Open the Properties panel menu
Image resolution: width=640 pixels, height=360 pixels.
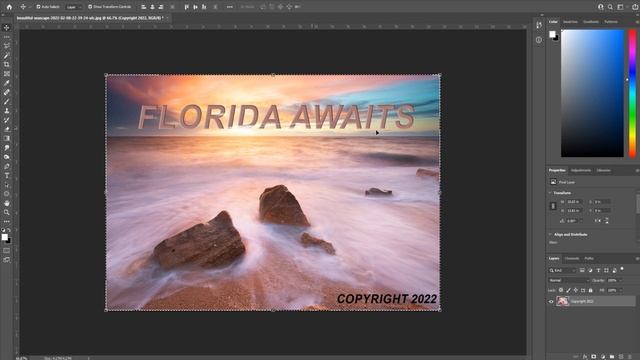tap(637, 170)
